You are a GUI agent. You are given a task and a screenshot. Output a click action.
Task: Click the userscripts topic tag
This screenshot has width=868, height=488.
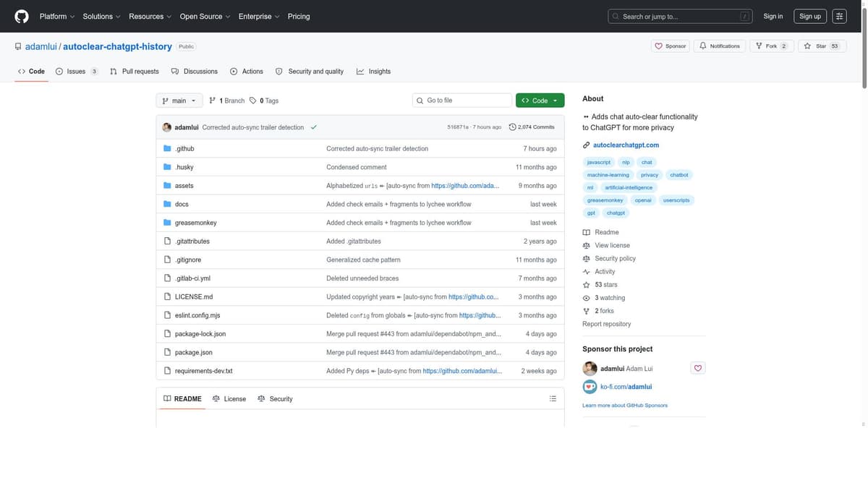tap(676, 200)
